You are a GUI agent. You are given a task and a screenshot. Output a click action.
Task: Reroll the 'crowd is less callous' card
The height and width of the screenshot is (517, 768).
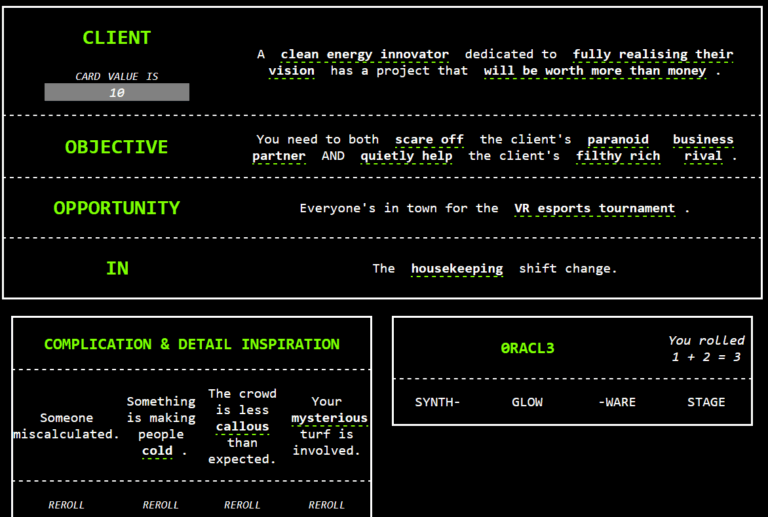pyautogui.click(x=242, y=505)
